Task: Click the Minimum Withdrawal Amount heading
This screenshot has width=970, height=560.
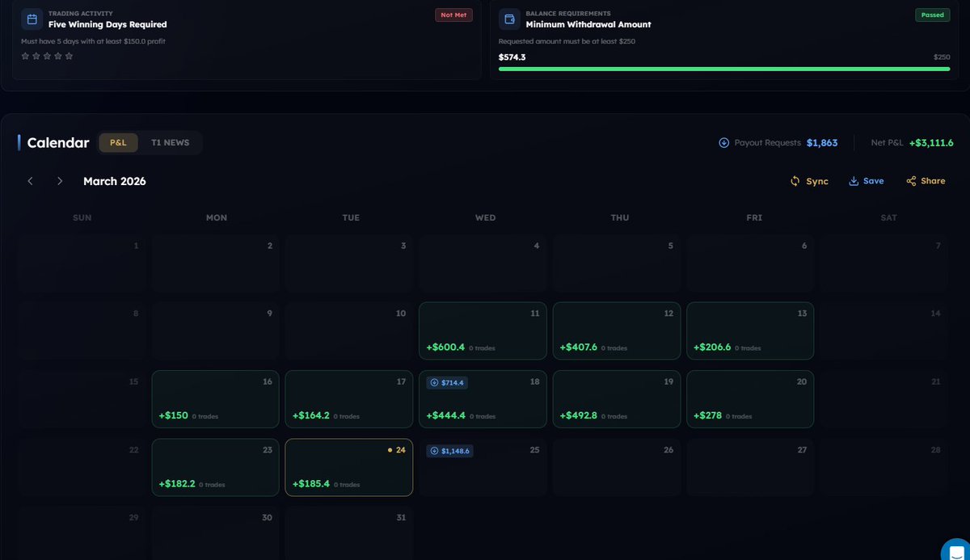Action: click(x=588, y=24)
